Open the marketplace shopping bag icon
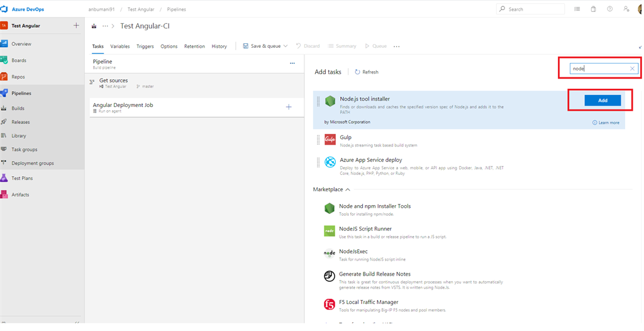The width and height of the screenshot is (644, 331). 594,9
